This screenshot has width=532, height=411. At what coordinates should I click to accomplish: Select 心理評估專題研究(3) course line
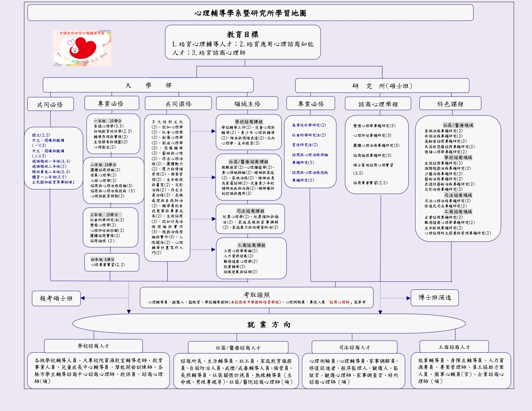(372, 135)
